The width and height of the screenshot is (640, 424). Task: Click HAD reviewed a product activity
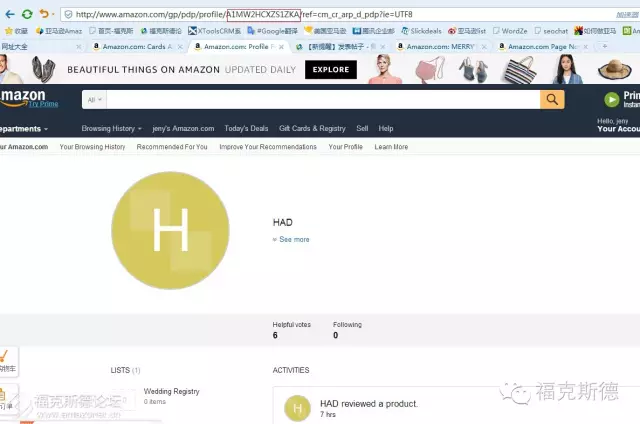point(369,404)
